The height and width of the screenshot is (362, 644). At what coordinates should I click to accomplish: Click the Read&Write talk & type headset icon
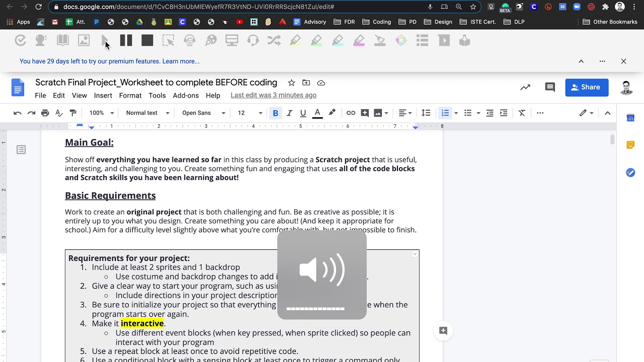coord(253,41)
